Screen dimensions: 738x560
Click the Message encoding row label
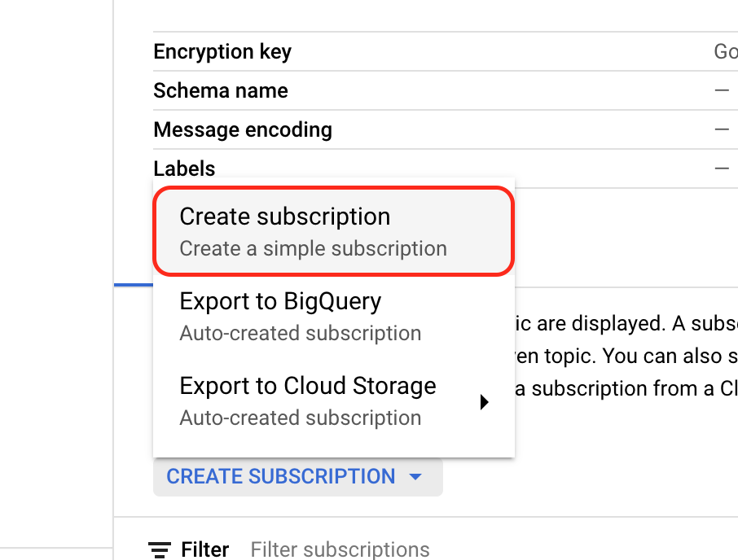pos(243,130)
